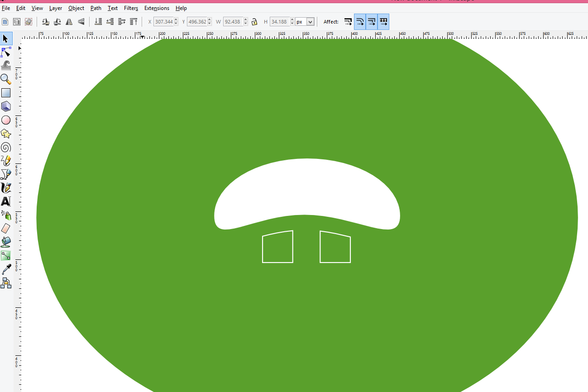This screenshot has width=588, height=392.
Task: Open the Layer menu
Action: (56, 8)
